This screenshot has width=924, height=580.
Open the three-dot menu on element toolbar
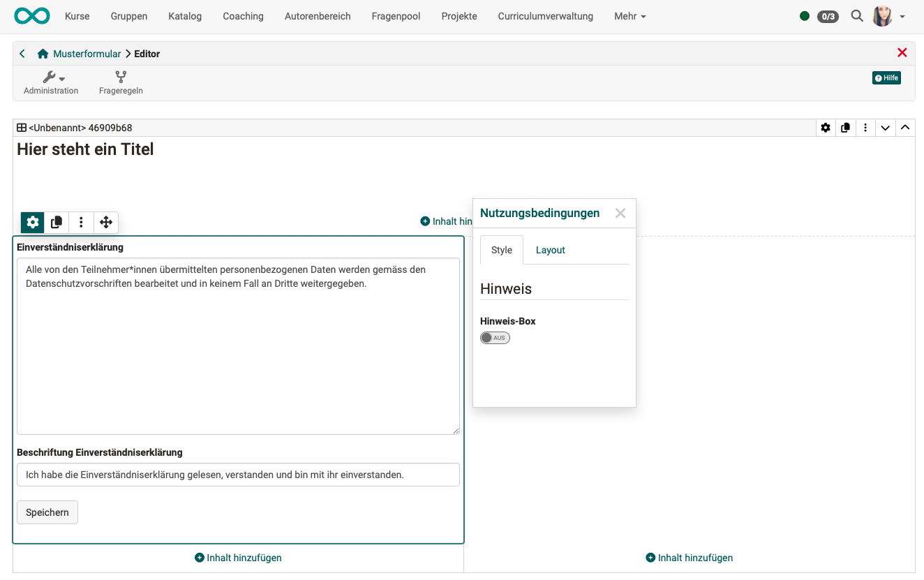pos(81,222)
